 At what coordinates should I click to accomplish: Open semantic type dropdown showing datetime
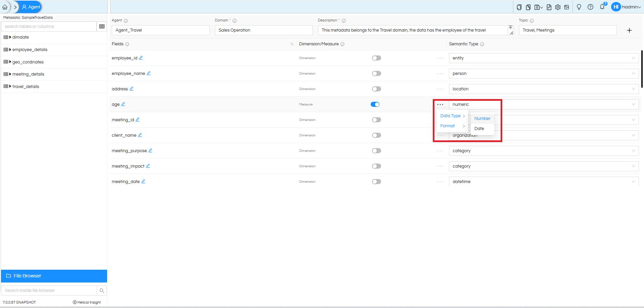coord(544,182)
